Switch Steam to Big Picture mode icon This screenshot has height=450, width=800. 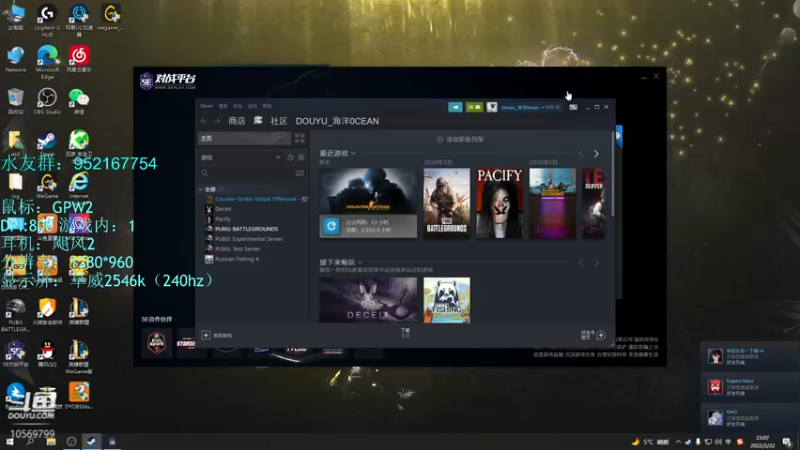(x=573, y=107)
